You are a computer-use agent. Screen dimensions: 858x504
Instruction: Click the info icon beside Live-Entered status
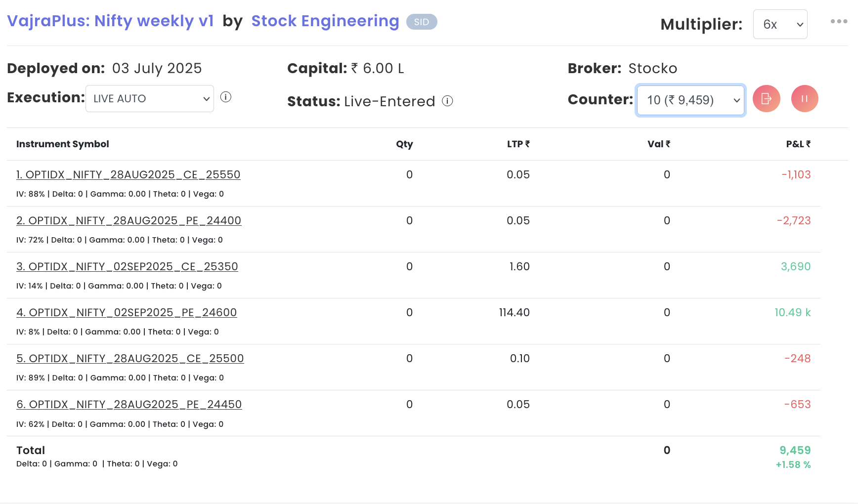coord(447,101)
